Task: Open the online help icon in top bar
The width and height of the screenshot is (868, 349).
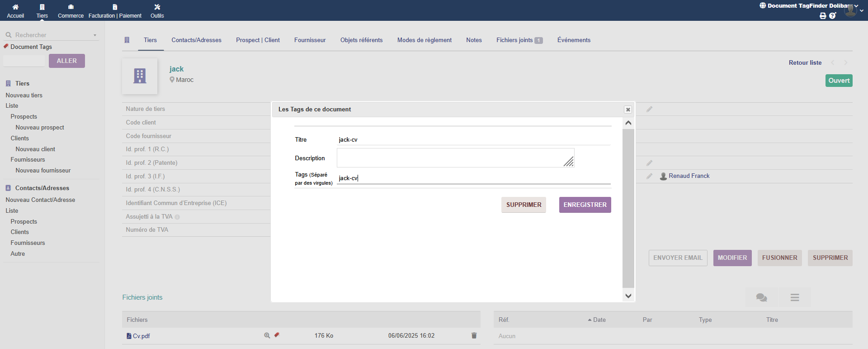Action: click(833, 16)
